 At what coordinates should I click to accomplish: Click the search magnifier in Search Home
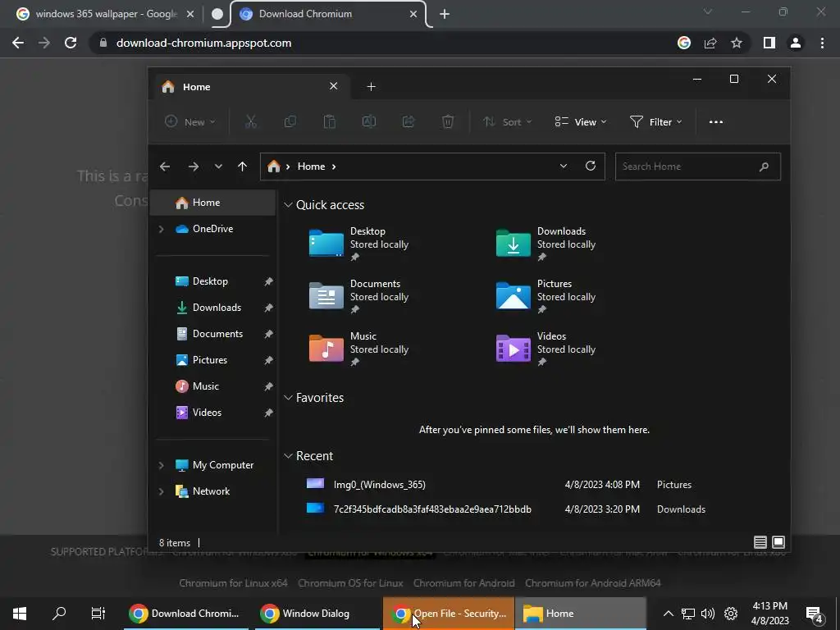764,167
